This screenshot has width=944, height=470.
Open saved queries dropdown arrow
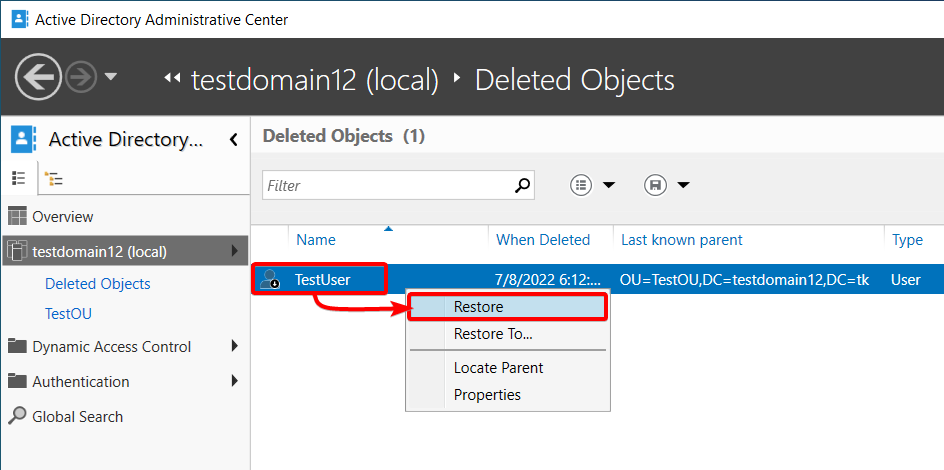click(x=683, y=185)
